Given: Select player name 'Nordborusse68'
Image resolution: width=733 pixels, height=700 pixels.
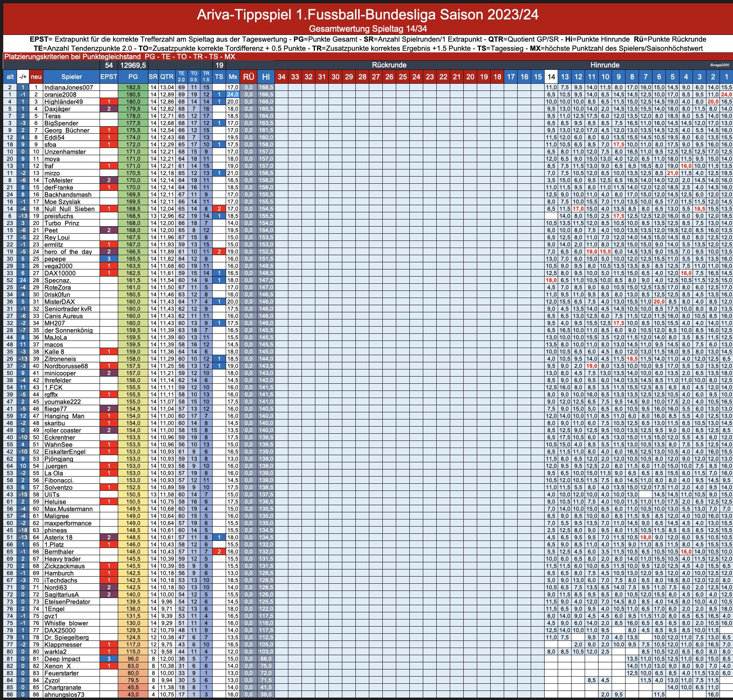Looking at the screenshot, I should coord(66,366).
